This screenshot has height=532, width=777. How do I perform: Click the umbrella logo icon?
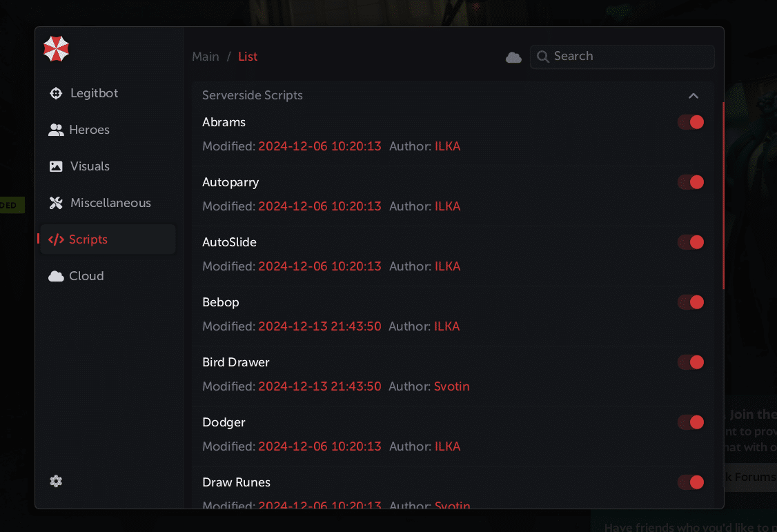(56, 48)
